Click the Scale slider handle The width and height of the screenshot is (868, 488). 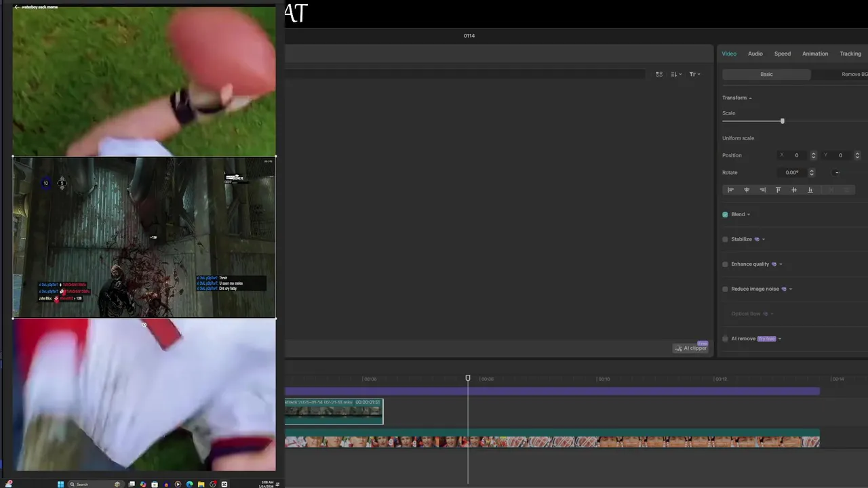782,121
